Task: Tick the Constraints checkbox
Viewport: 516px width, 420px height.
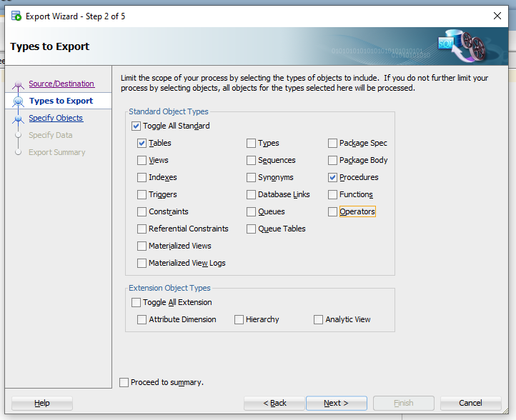Action: click(x=142, y=211)
